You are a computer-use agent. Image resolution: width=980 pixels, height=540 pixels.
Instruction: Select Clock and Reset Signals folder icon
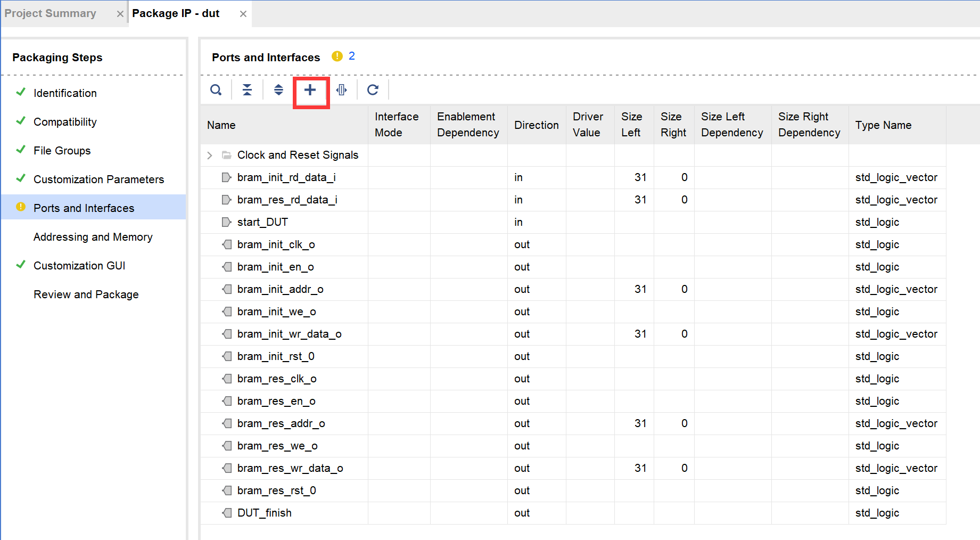click(227, 155)
